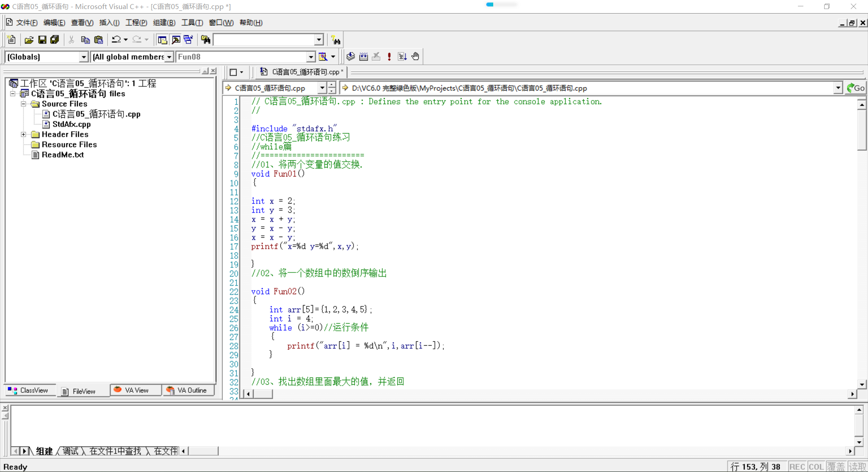
Task: Open the redo history dropdown arrow
Action: click(x=146, y=40)
